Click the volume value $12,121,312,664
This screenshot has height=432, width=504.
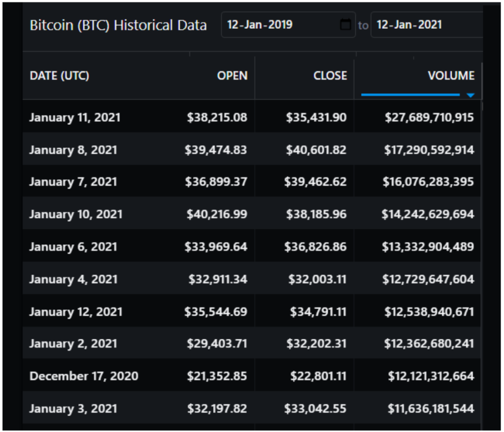pyautogui.click(x=431, y=376)
